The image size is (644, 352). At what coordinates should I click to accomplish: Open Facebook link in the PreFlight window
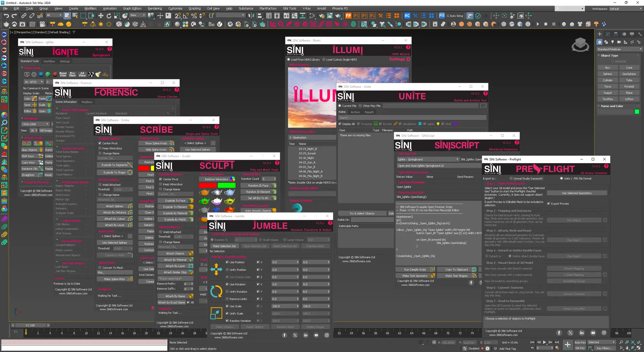[559, 333]
